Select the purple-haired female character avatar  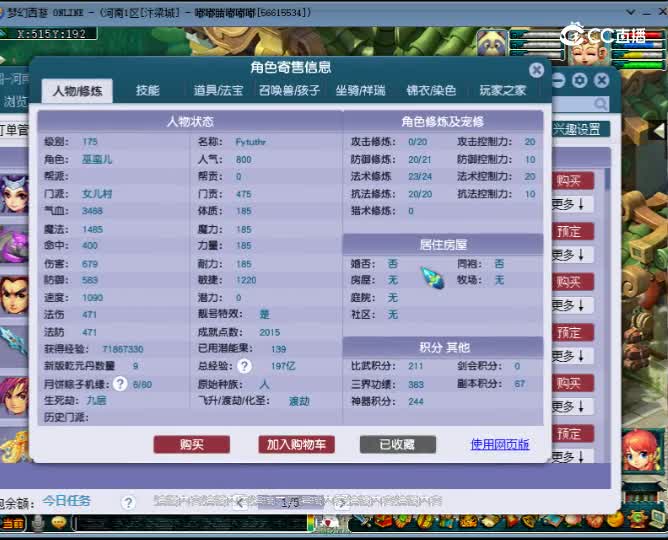(14, 194)
